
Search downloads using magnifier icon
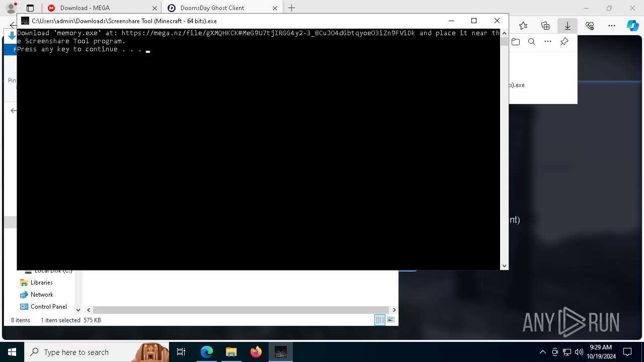[x=532, y=42]
